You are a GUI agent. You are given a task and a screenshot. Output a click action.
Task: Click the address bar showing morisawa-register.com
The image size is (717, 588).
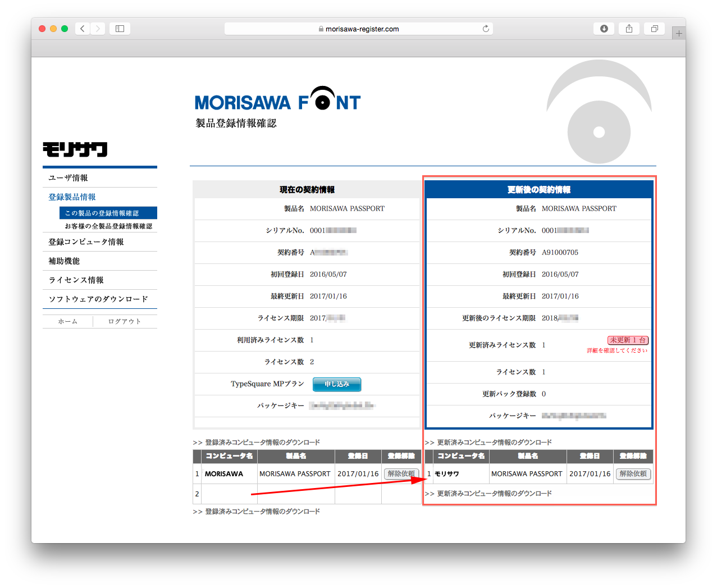coord(359,29)
